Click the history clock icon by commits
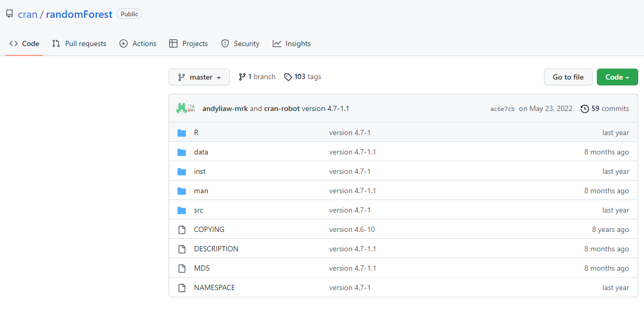644x322 pixels. 584,109
